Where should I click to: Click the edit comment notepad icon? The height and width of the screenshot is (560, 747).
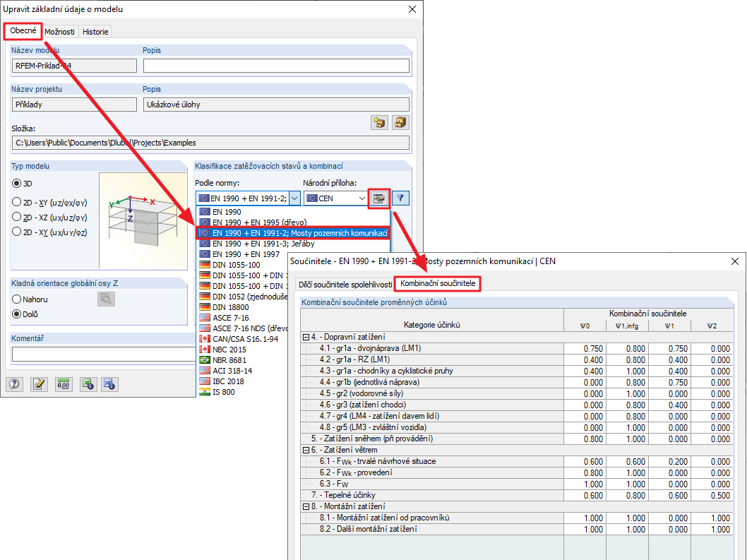(39, 384)
